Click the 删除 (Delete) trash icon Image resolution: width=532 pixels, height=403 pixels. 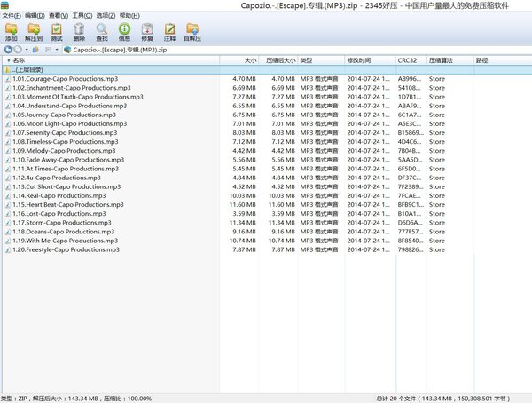(x=79, y=33)
